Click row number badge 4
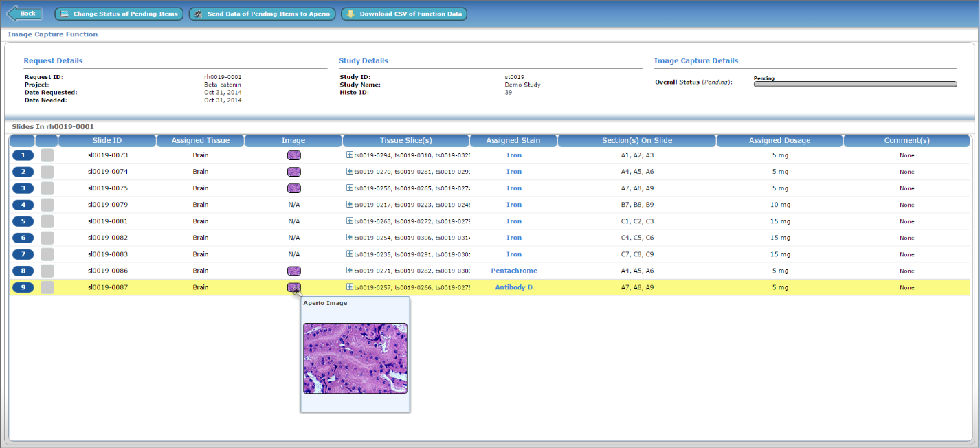This screenshot has width=980, height=448. [23, 205]
